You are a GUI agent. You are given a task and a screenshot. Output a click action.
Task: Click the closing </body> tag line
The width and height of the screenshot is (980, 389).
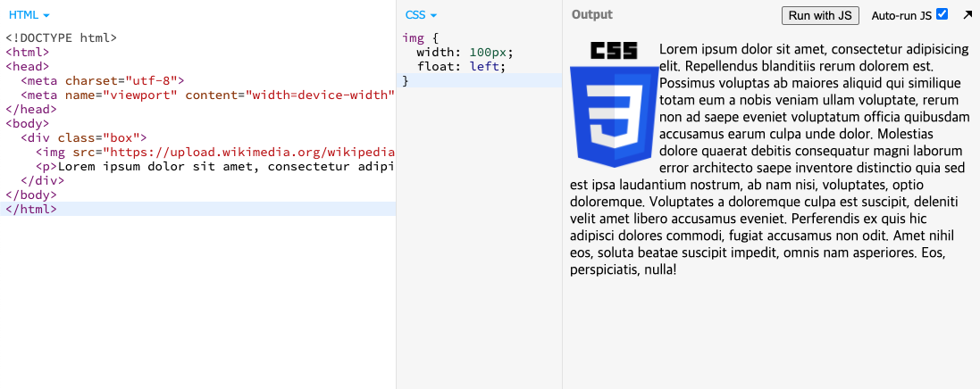click(31, 195)
